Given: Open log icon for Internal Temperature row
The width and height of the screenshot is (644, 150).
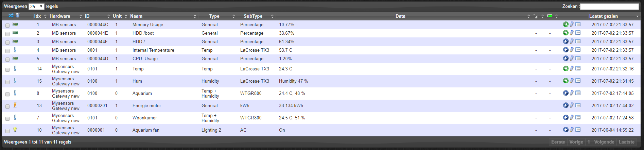Looking at the screenshot, I should pyautogui.click(x=578, y=50).
